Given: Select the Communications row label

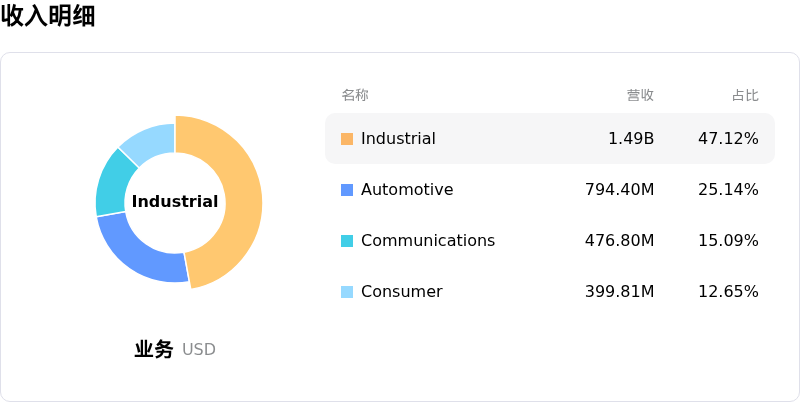Looking at the screenshot, I should [x=428, y=241].
